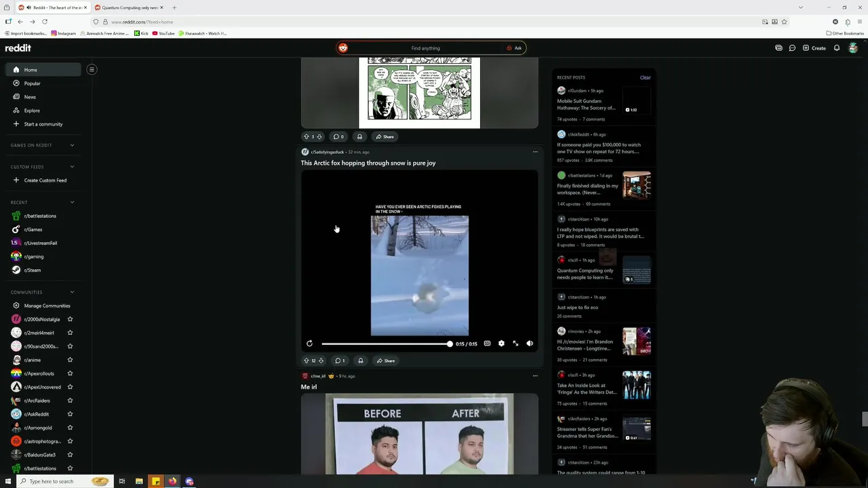Open a new browser tab
This screenshot has height=488, width=868.
(174, 7)
